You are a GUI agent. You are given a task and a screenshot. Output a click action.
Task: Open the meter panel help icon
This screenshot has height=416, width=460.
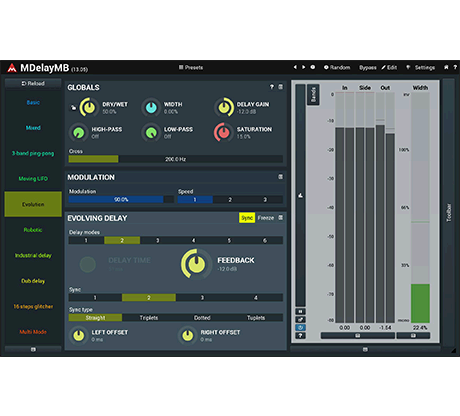pos(300,336)
